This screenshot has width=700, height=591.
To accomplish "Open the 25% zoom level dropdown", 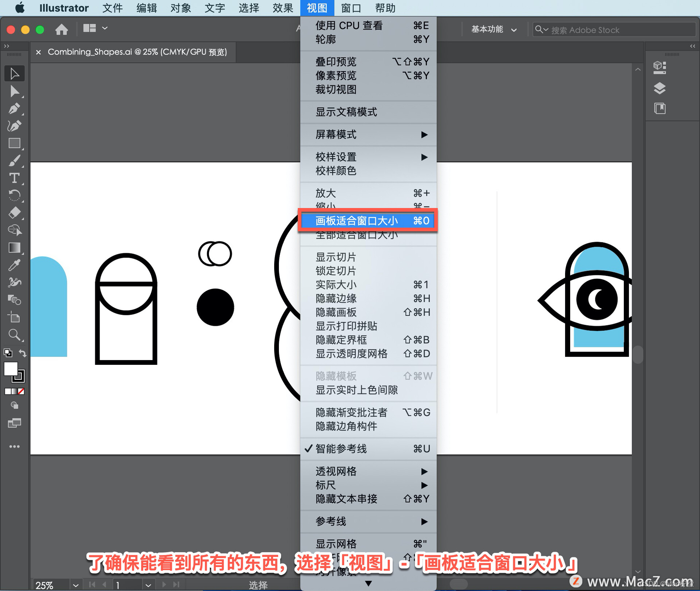I will pyautogui.click(x=75, y=585).
